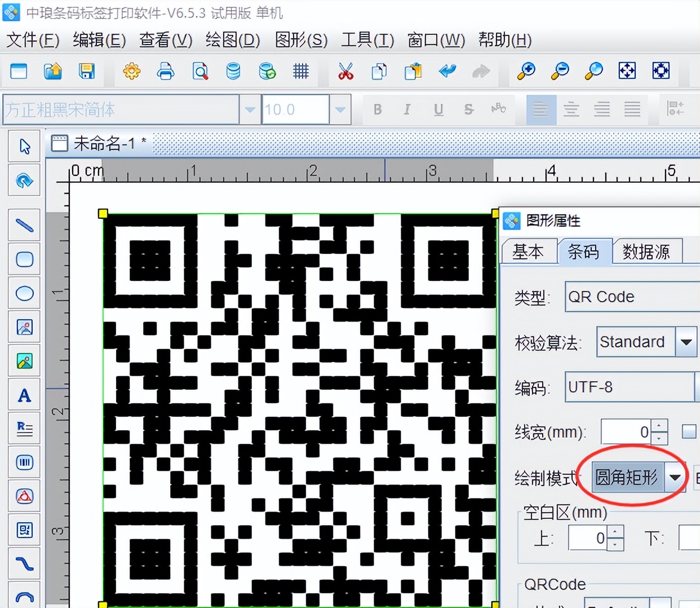The width and height of the screenshot is (700, 608).
Task: Toggle bold text formatting
Action: coord(378,109)
